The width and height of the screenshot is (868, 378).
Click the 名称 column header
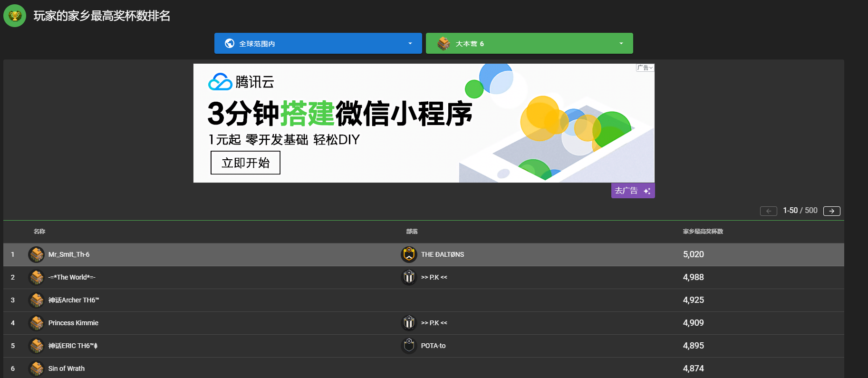coord(39,232)
